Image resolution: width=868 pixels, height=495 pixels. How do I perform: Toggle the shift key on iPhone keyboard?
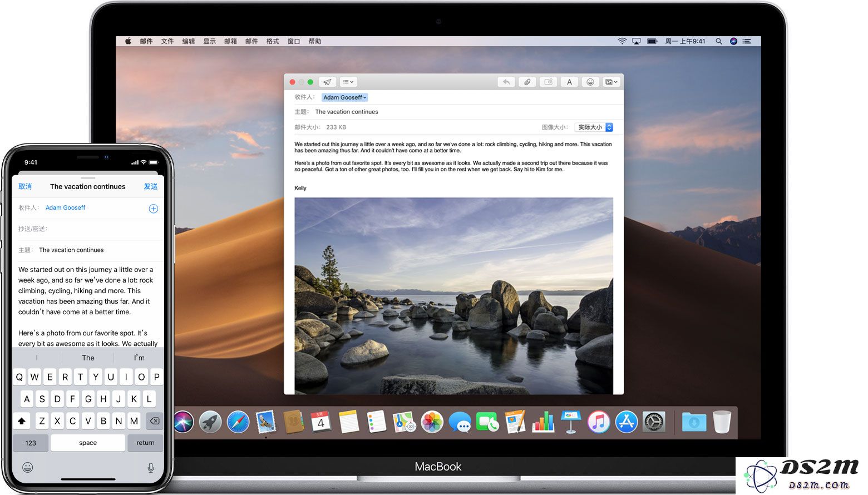pos(22,421)
